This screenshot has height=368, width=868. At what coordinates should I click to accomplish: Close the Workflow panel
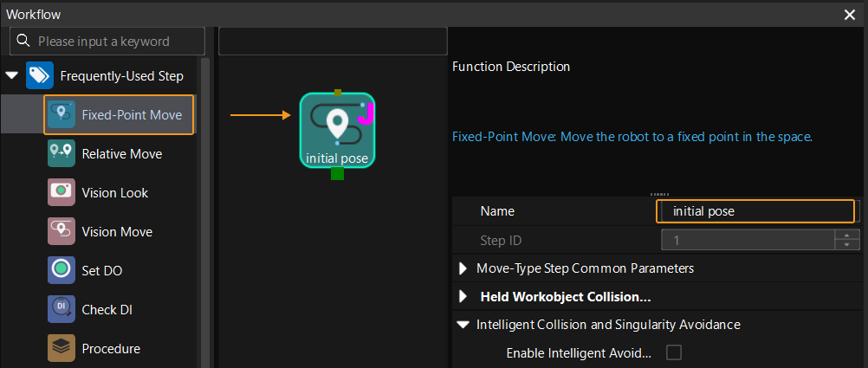(x=849, y=15)
